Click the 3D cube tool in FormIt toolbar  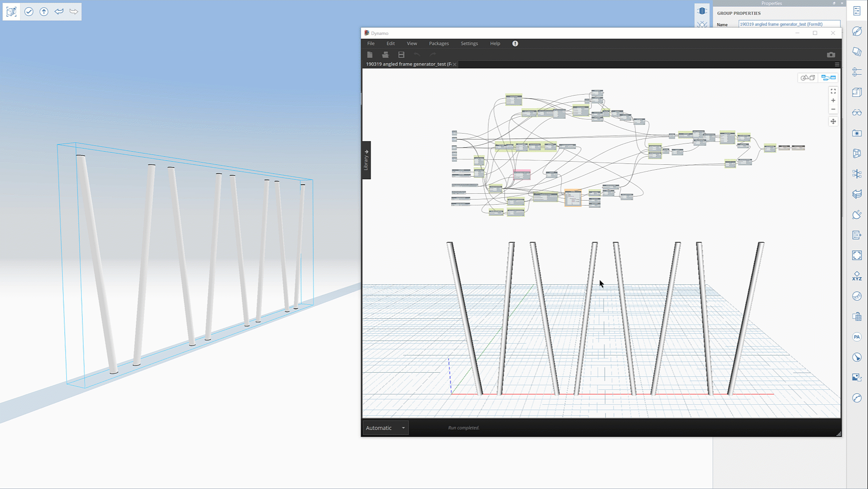tap(11, 11)
